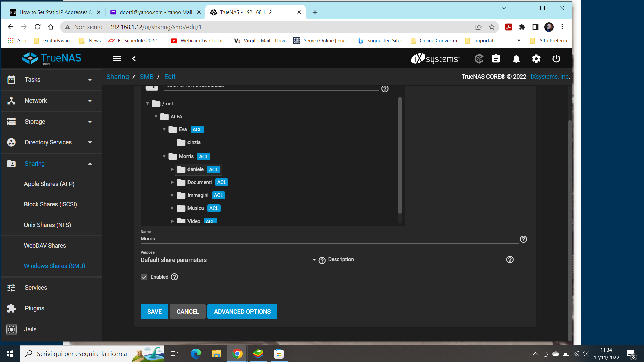Image resolution: width=644 pixels, height=362 pixels.
Task: Click the CANCEL button
Action: [188, 312]
